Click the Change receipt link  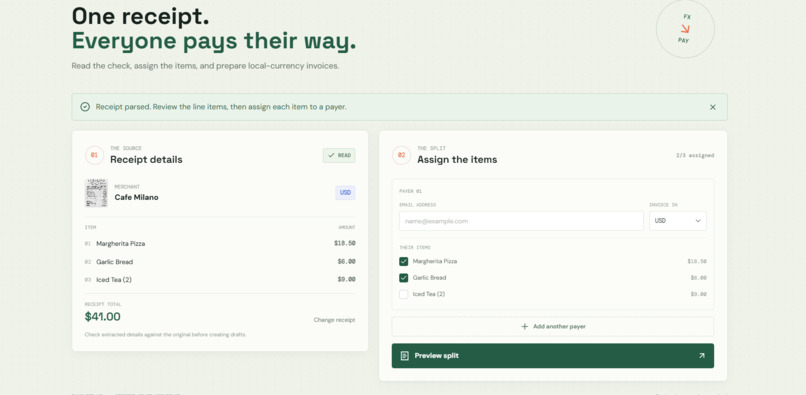pyautogui.click(x=334, y=320)
